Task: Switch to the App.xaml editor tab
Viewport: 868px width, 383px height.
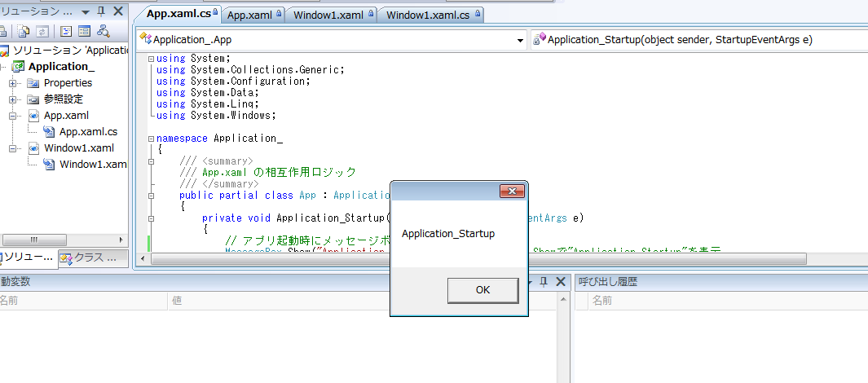Action: pos(253,15)
